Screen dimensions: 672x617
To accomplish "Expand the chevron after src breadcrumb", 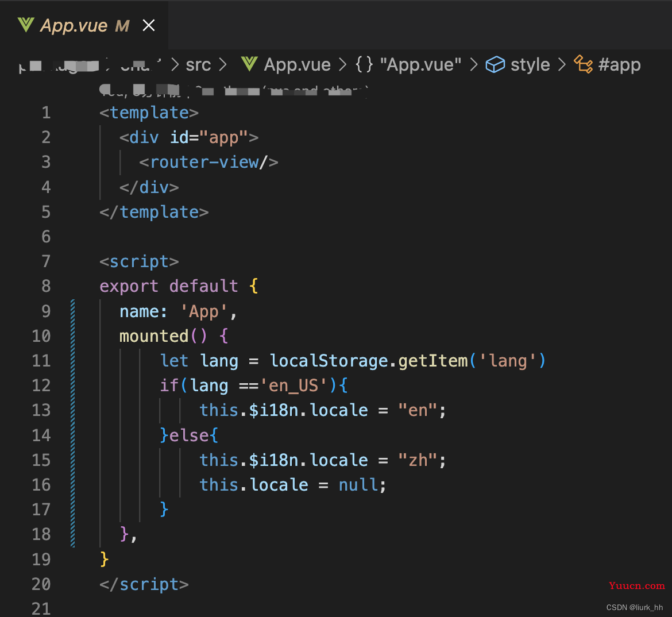I will click(223, 65).
